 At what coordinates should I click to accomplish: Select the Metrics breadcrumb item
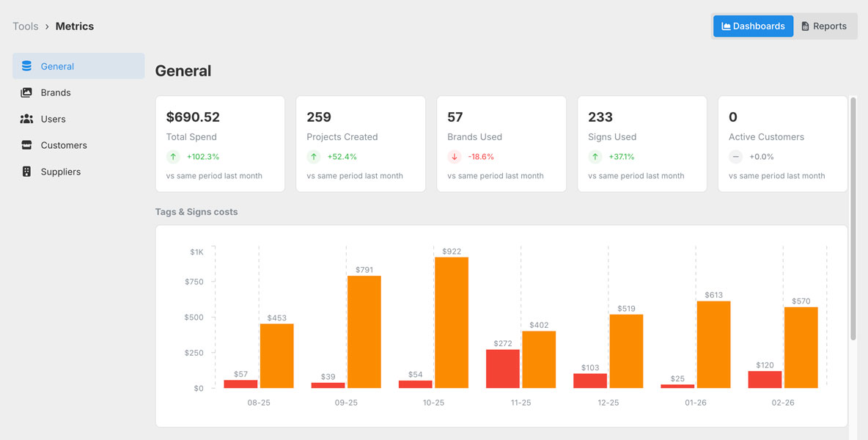click(75, 26)
